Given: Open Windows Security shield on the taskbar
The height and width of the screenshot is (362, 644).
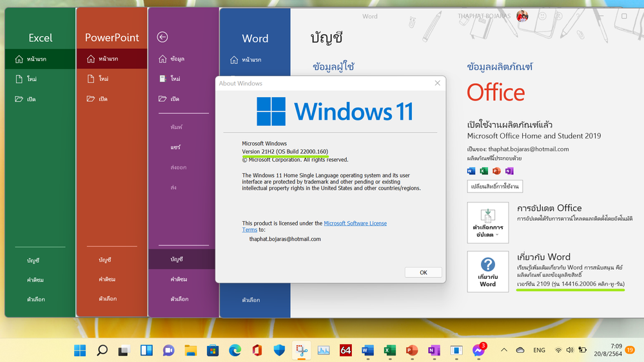Looking at the screenshot, I should (279, 350).
